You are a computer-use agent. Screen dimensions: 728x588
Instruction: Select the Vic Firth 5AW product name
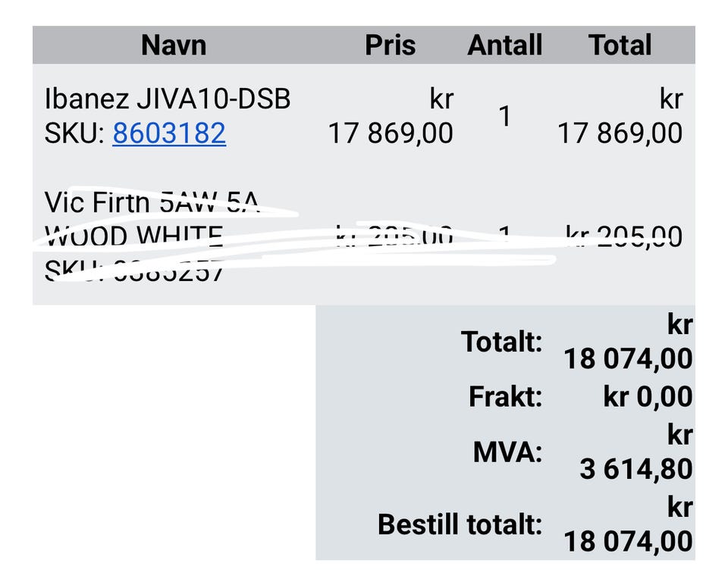[152, 202]
